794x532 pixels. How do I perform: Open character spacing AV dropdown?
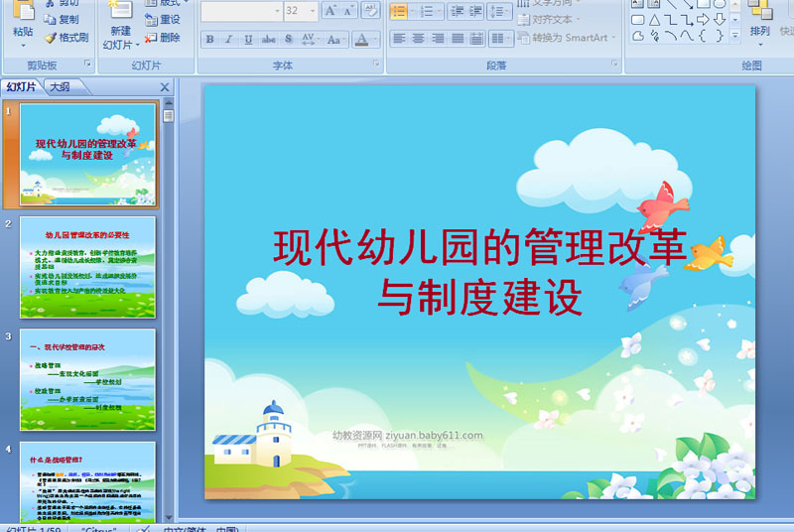coord(310,39)
